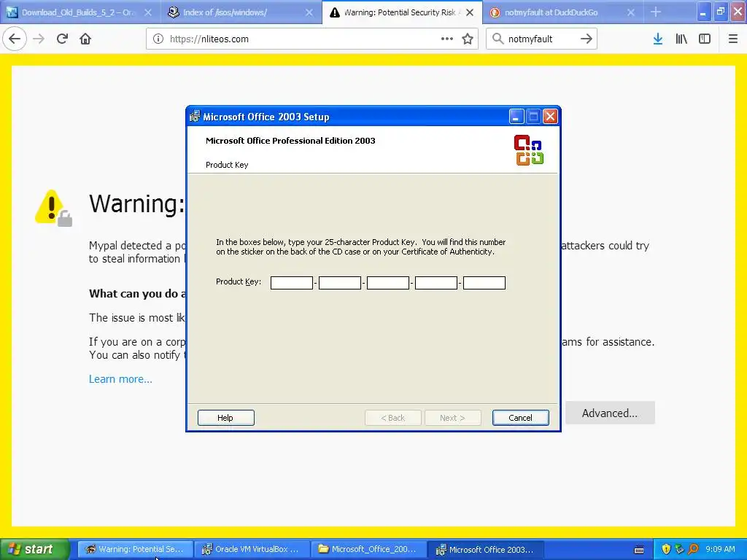Go back with the browser back arrow

[15, 39]
